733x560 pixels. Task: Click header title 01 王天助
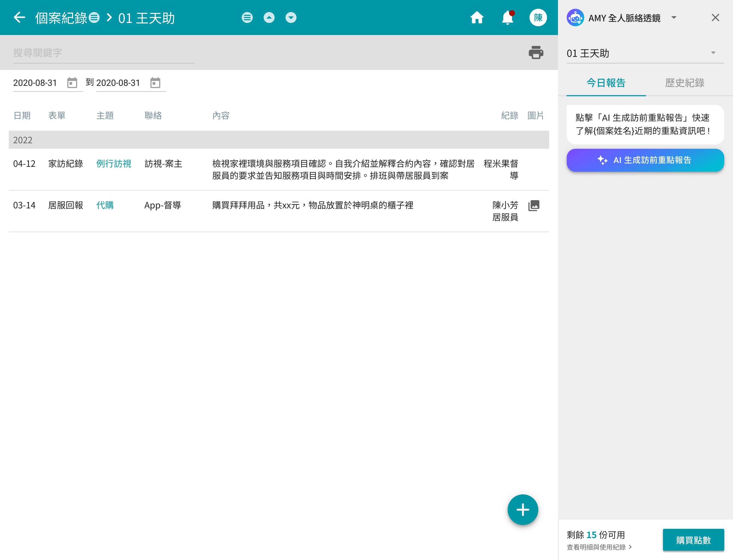pos(146,18)
